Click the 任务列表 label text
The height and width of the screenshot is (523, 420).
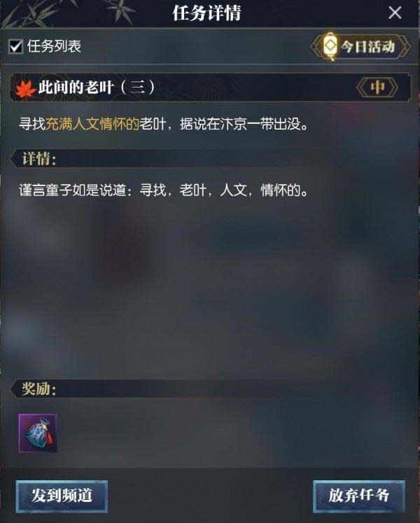54,46
